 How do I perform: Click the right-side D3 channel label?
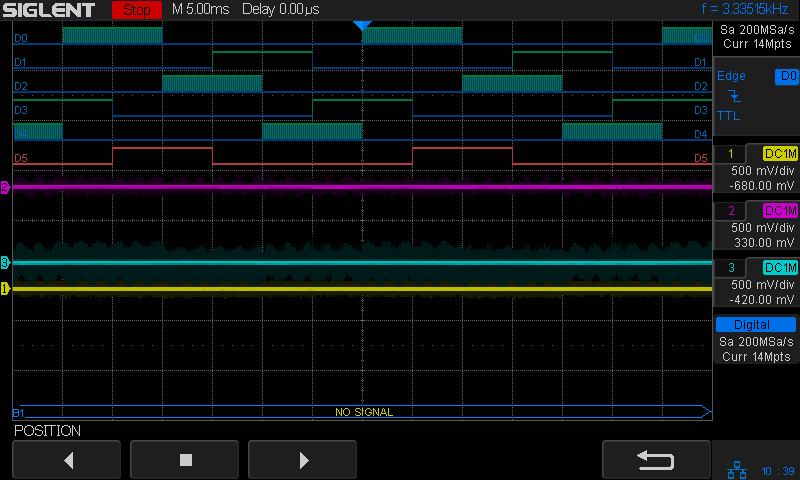[701, 110]
